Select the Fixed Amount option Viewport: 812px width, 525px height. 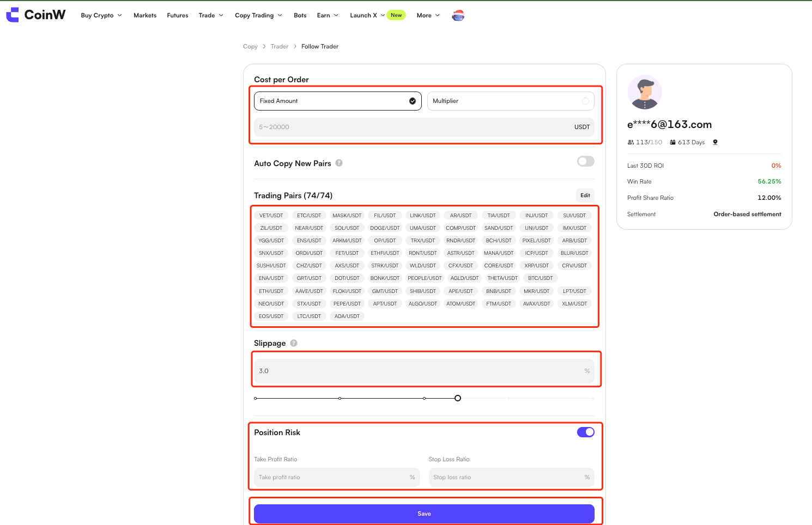pyautogui.click(x=337, y=101)
